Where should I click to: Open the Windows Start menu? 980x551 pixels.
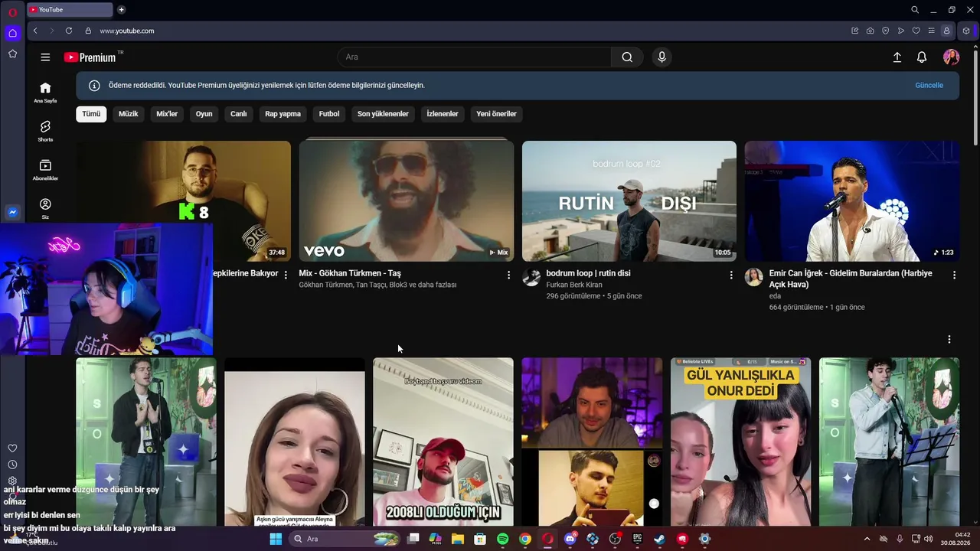(x=276, y=539)
